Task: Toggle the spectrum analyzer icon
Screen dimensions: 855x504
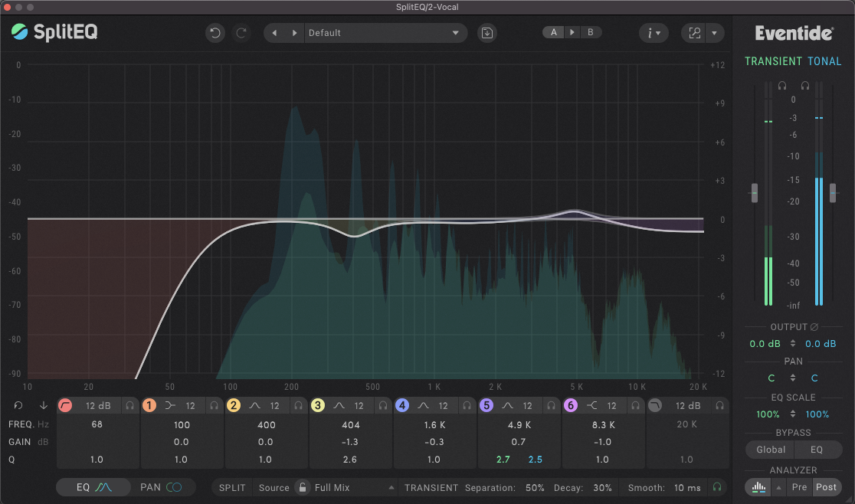Action: [758, 487]
